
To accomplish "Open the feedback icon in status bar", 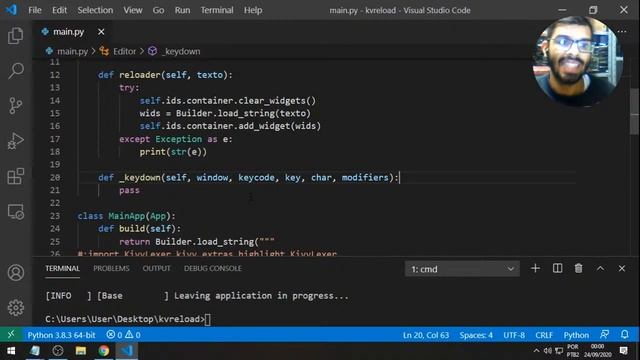I will (604, 335).
